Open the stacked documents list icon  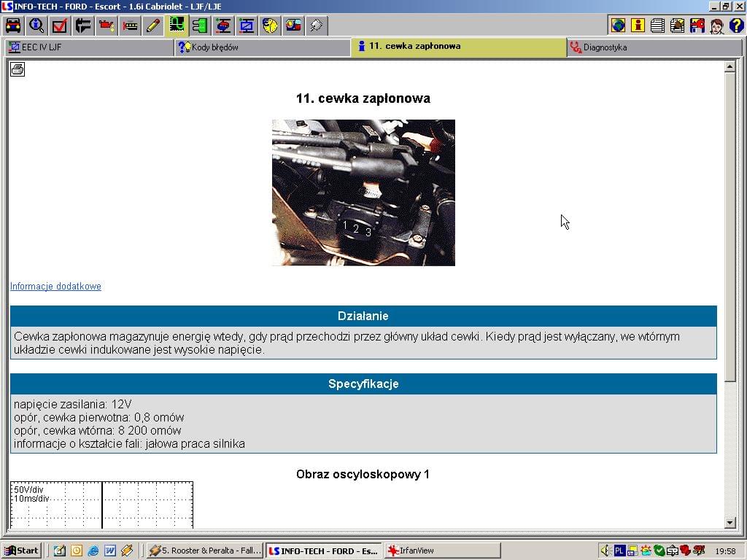tap(657, 26)
